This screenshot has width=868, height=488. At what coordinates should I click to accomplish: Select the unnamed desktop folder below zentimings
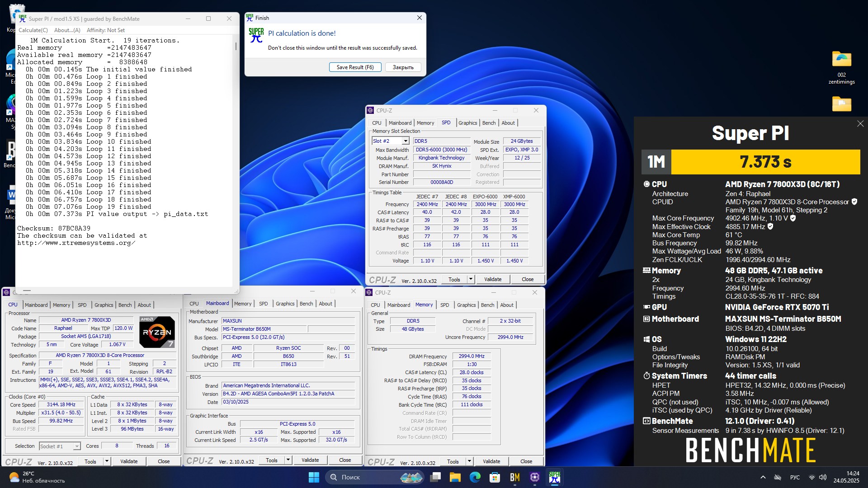pyautogui.click(x=841, y=104)
